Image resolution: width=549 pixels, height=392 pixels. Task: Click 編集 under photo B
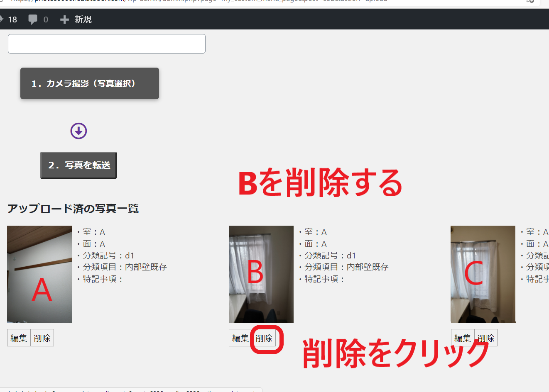pos(240,338)
